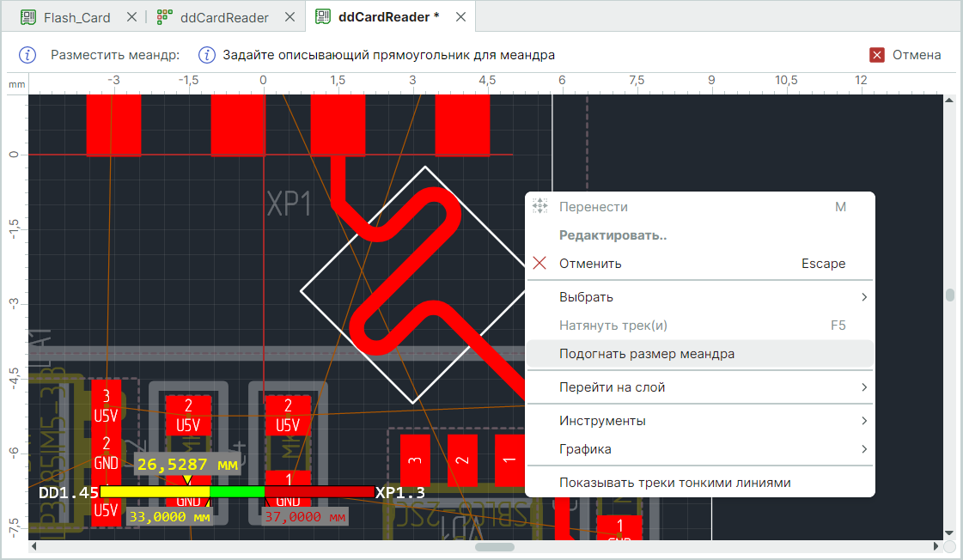Click the yellow segment of the length bar
Image resolution: width=963 pixels, height=560 pixels.
click(155, 492)
